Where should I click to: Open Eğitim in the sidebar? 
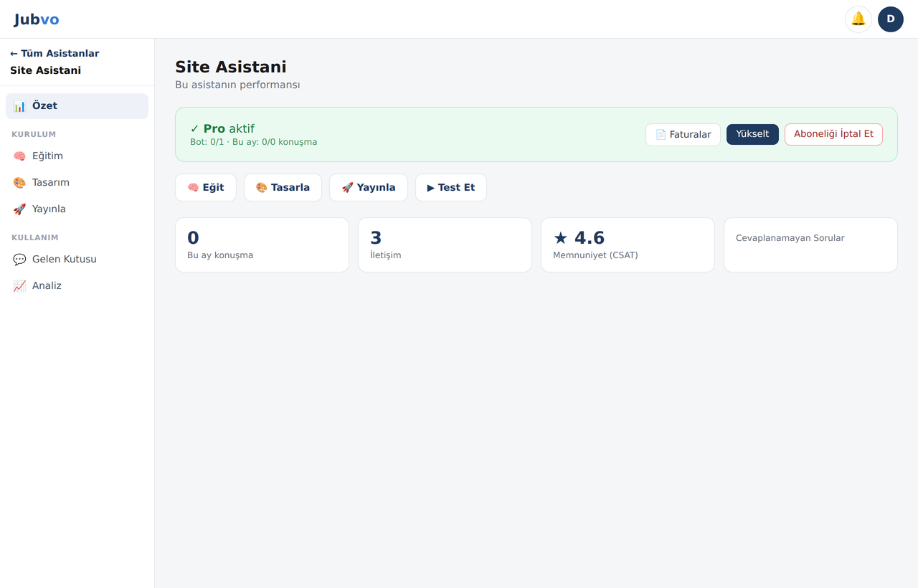(x=77, y=156)
